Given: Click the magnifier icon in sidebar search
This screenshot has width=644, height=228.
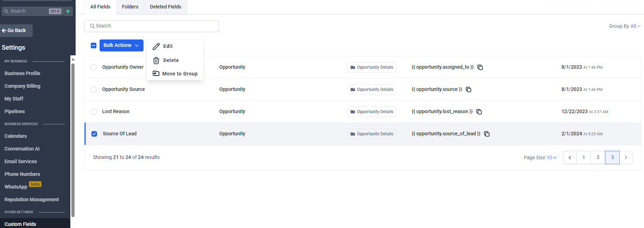Looking at the screenshot, I should [6, 11].
